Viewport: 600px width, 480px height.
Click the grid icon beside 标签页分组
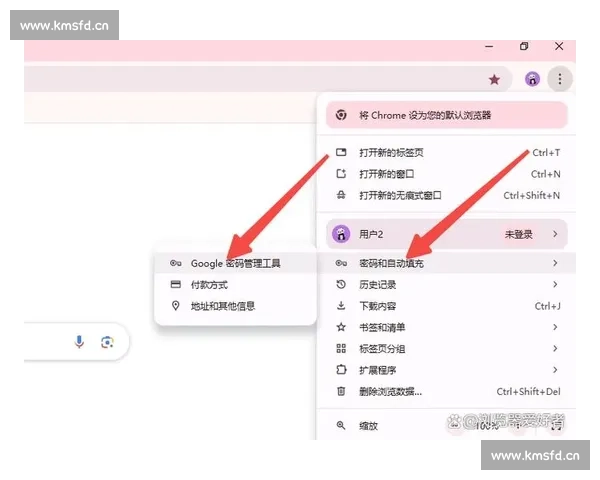[341, 348]
